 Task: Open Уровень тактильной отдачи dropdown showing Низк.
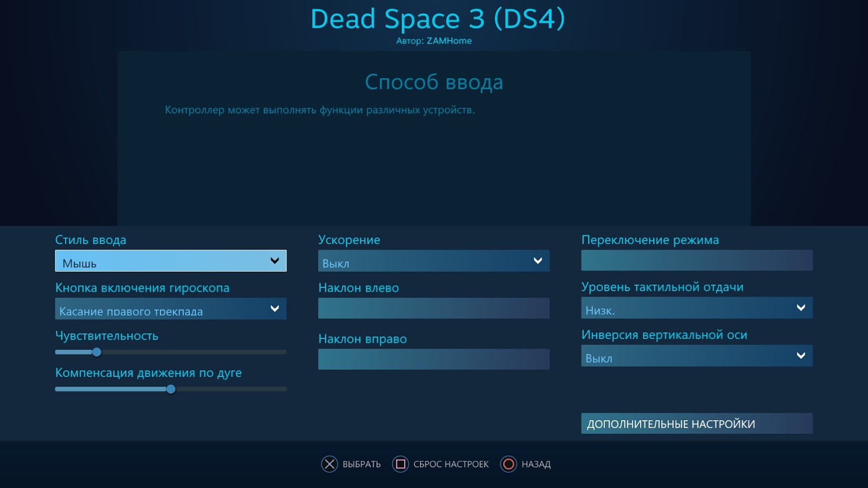(697, 308)
